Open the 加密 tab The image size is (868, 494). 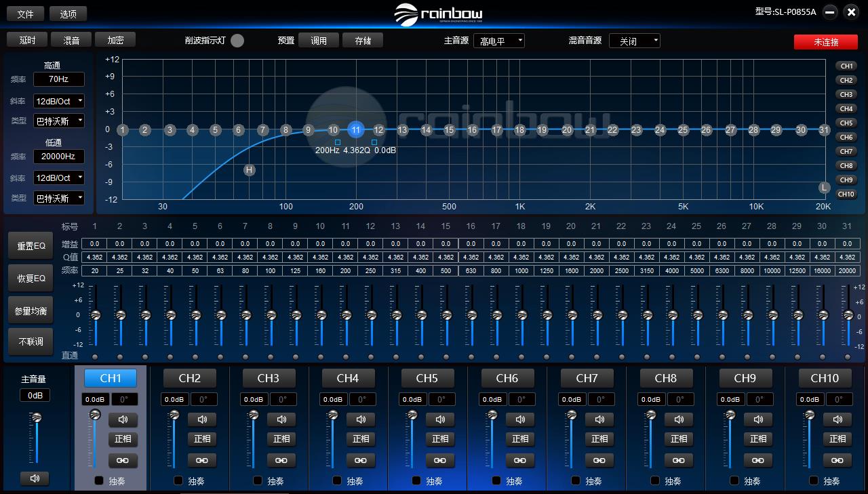click(x=115, y=40)
